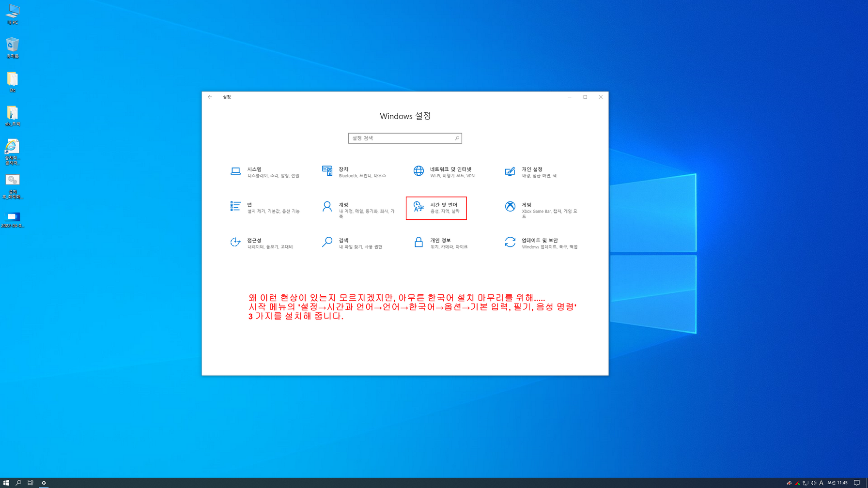Image resolution: width=868 pixels, height=488 pixels.
Task: Open the 장치 settings category
Action: point(355,172)
